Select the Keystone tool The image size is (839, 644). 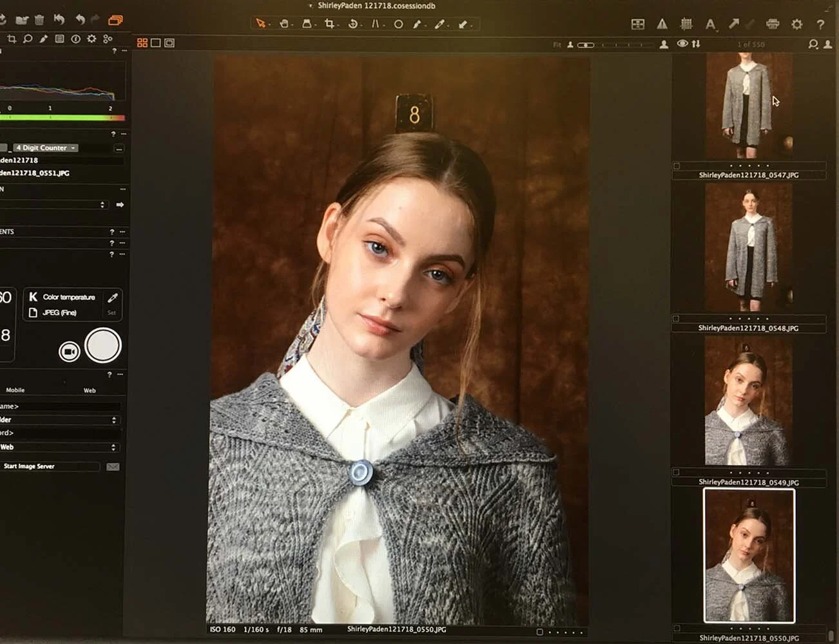[x=375, y=24]
